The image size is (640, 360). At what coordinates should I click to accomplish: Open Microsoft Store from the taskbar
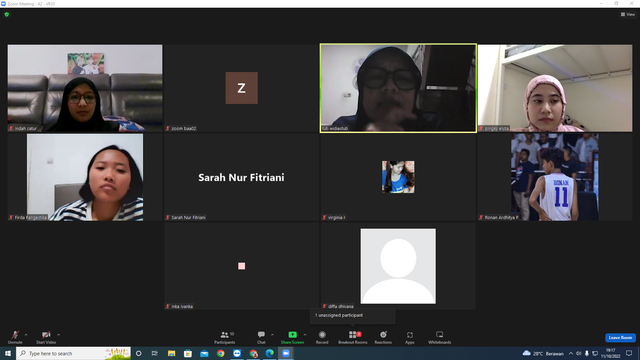[x=188, y=353]
